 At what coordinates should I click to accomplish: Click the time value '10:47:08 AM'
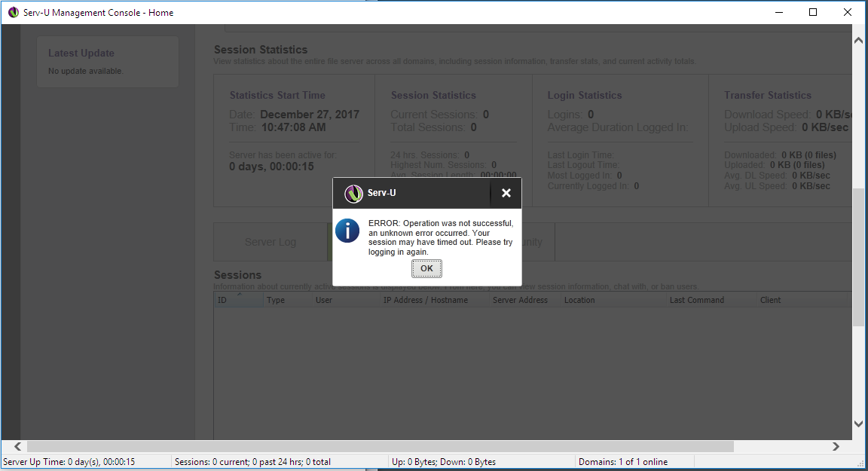pos(293,127)
